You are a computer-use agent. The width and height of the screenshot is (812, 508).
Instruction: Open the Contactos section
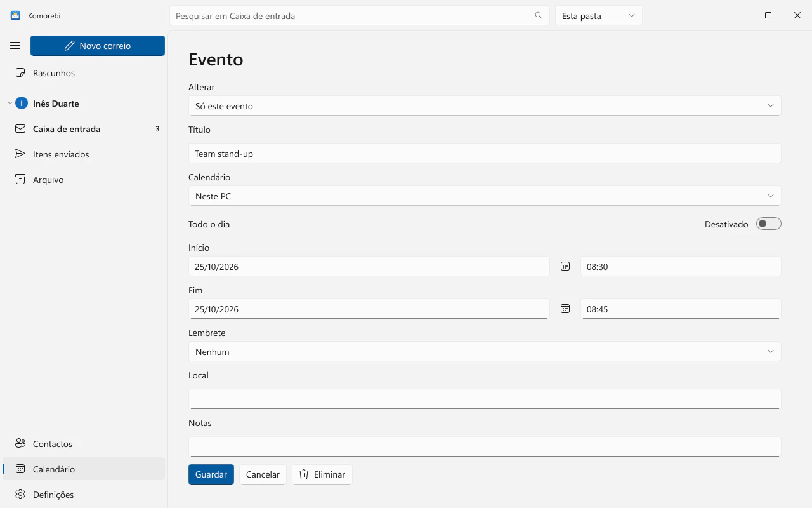84,444
